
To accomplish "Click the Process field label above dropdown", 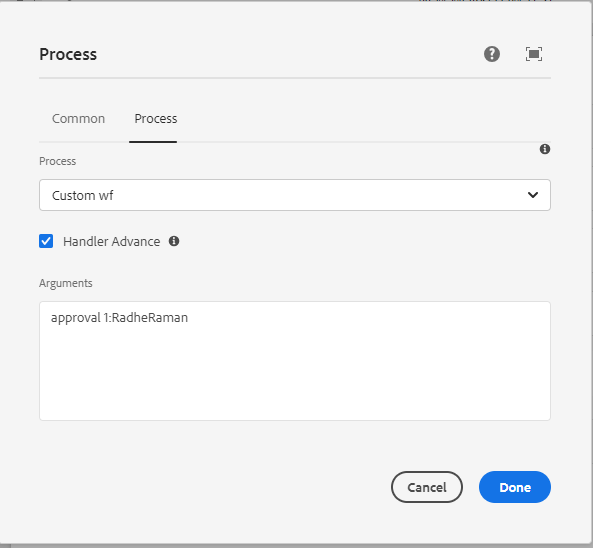I will pyautogui.click(x=57, y=161).
